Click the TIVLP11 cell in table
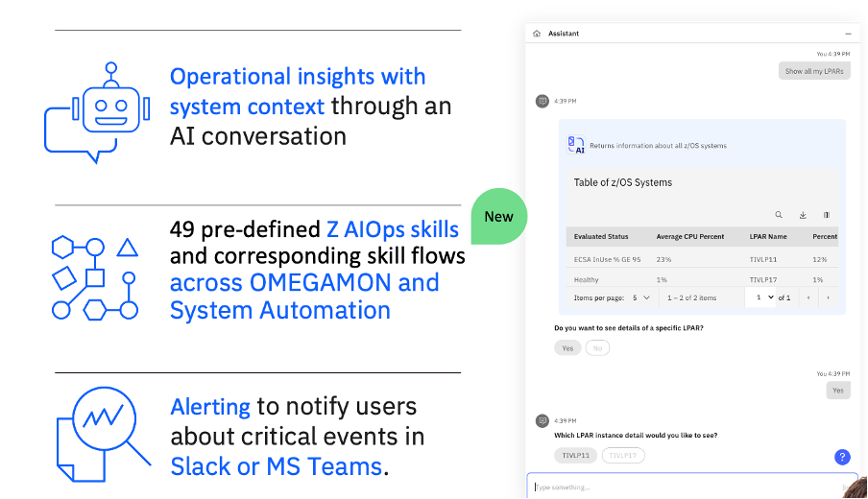 pos(762,259)
